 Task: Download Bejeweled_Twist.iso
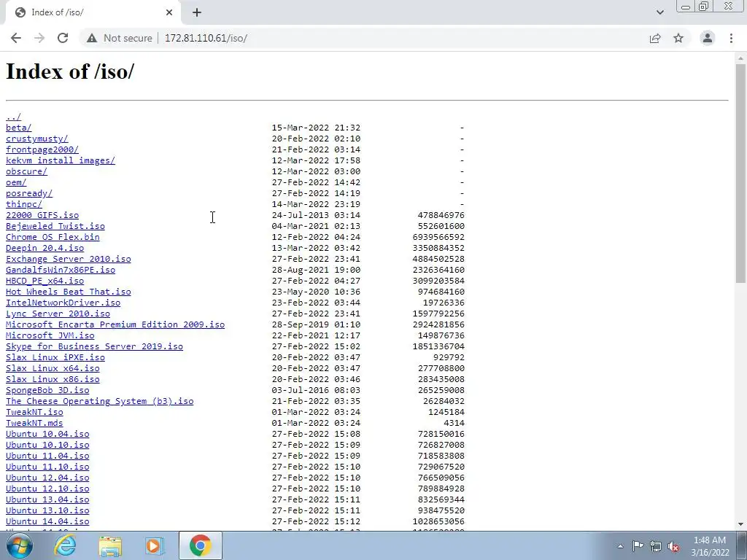(55, 226)
